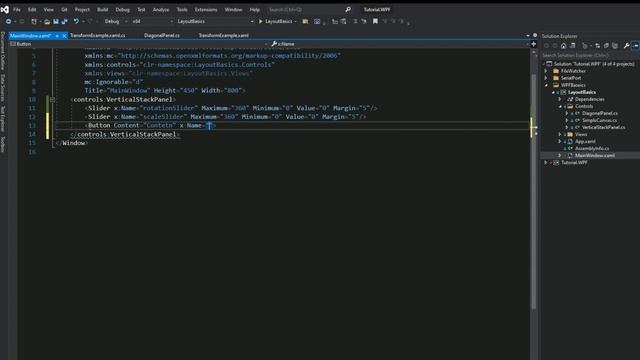Click the Redo arrow icon
This screenshot has height=360, width=640.
[x=90, y=21]
